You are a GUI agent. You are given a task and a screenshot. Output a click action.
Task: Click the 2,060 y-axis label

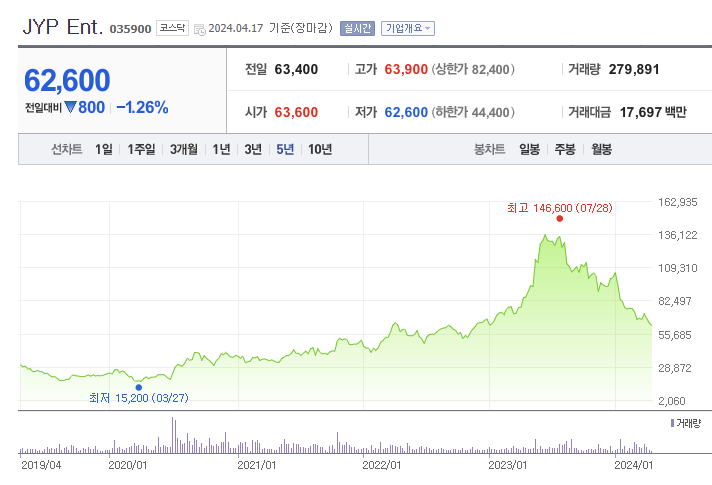point(672,401)
